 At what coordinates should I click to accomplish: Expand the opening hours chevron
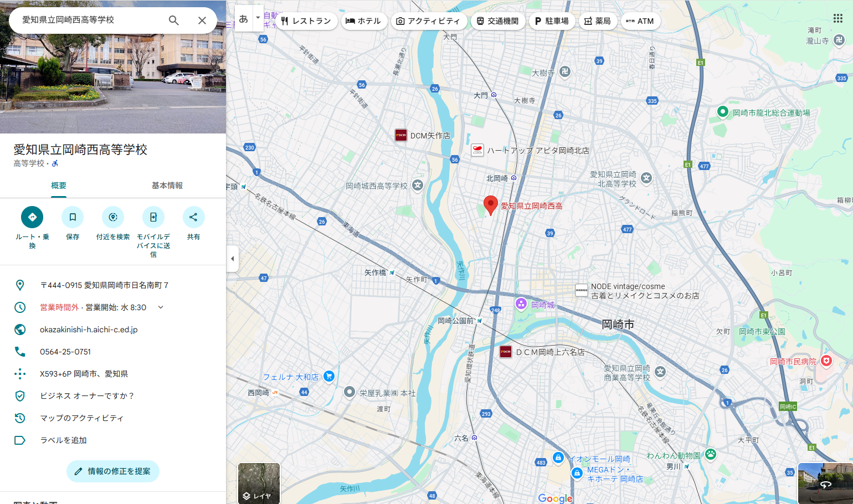[x=161, y=307]
